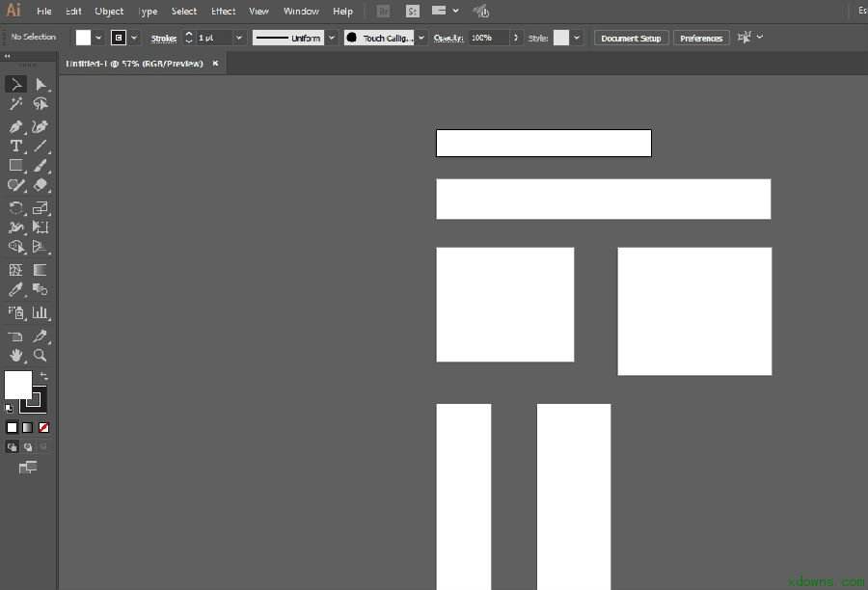
Task: Select the Type tool
Action: [16, 146]
